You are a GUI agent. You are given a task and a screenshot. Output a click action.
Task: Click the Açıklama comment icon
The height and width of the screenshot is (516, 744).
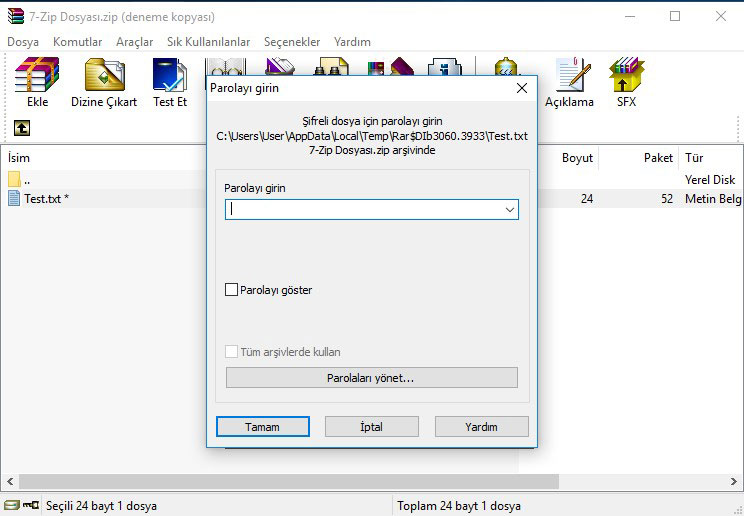(x=573, y=75)
